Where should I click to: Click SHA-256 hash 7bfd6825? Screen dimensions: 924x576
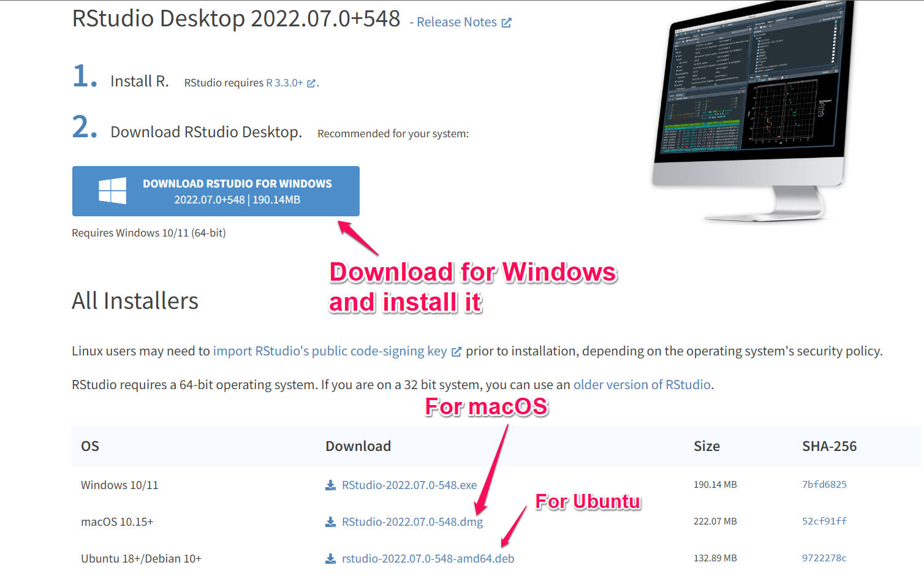824,485
